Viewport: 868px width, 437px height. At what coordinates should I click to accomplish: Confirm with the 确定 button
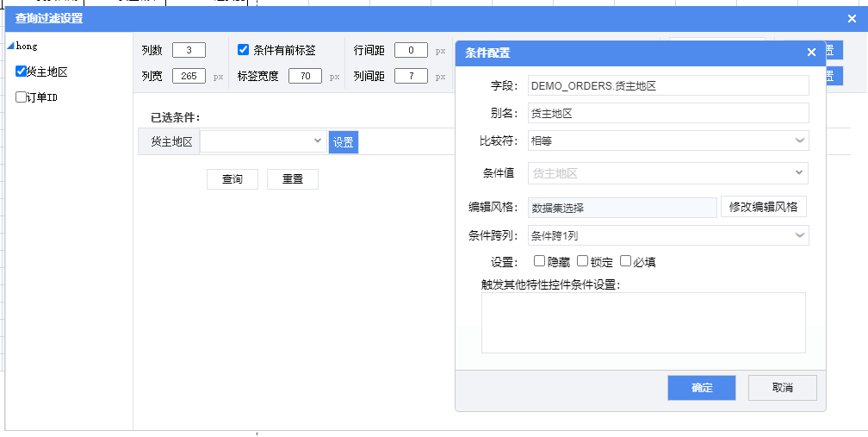tap(702, 388)
